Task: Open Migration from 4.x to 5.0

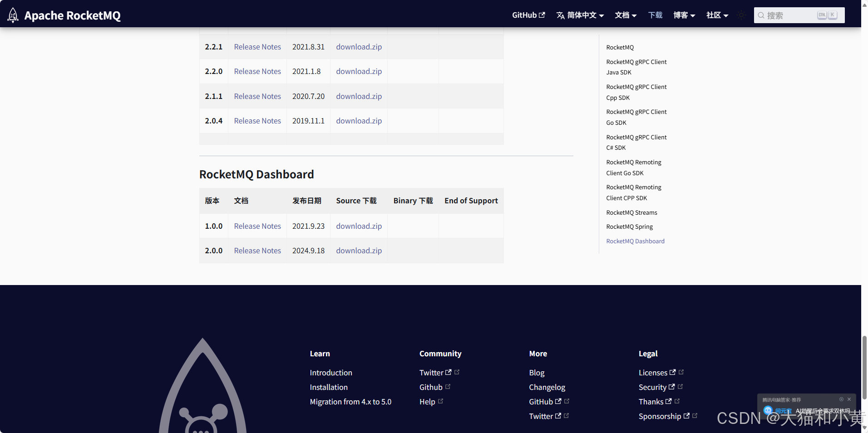Action: (350, 402)
